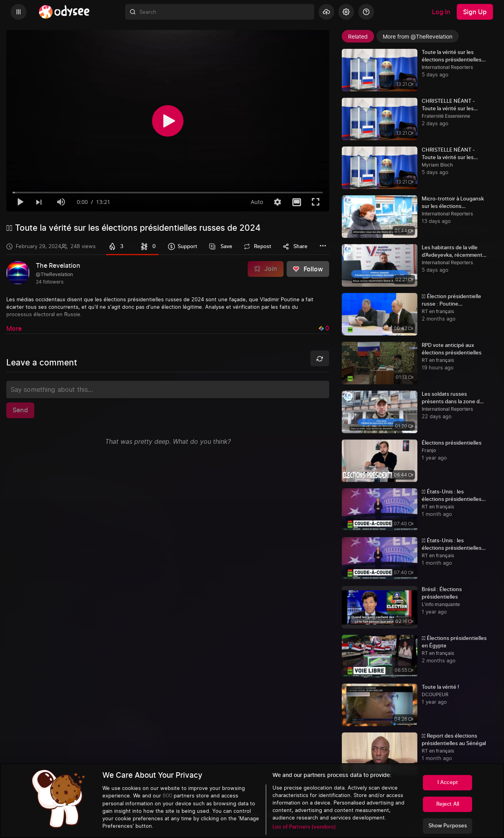
Task: Visit Fraternité Essenienne channel link
Action: [446, 116]
